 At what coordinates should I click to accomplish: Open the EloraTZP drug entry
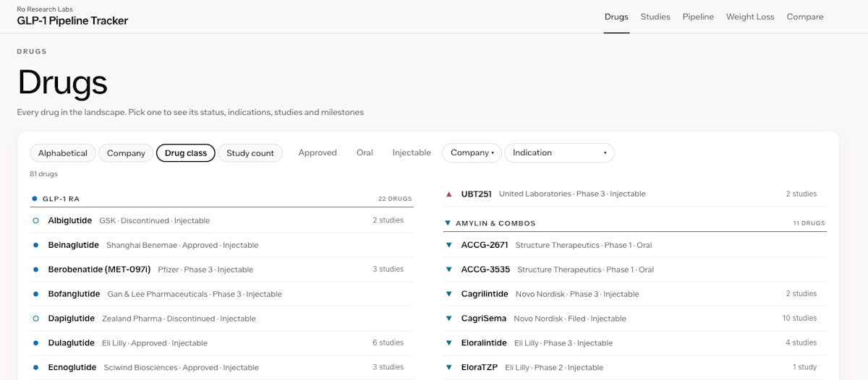[x=635, y=368]
